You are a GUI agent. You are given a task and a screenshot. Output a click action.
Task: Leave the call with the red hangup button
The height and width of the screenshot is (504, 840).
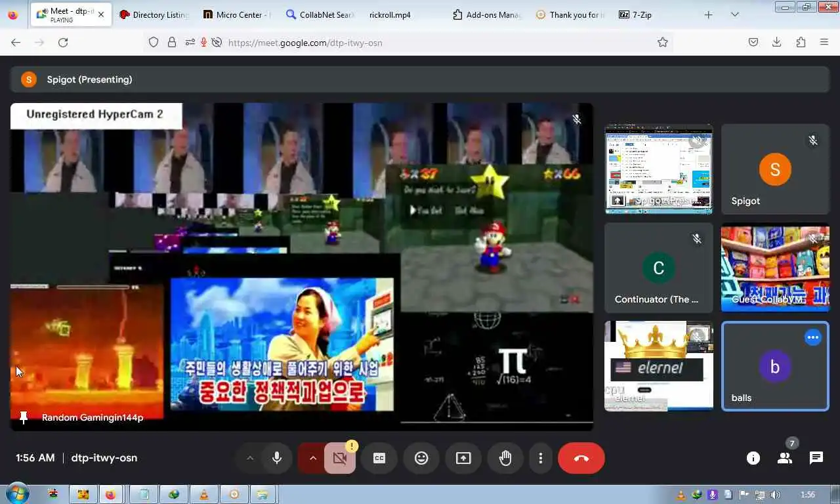pos(581,458)
